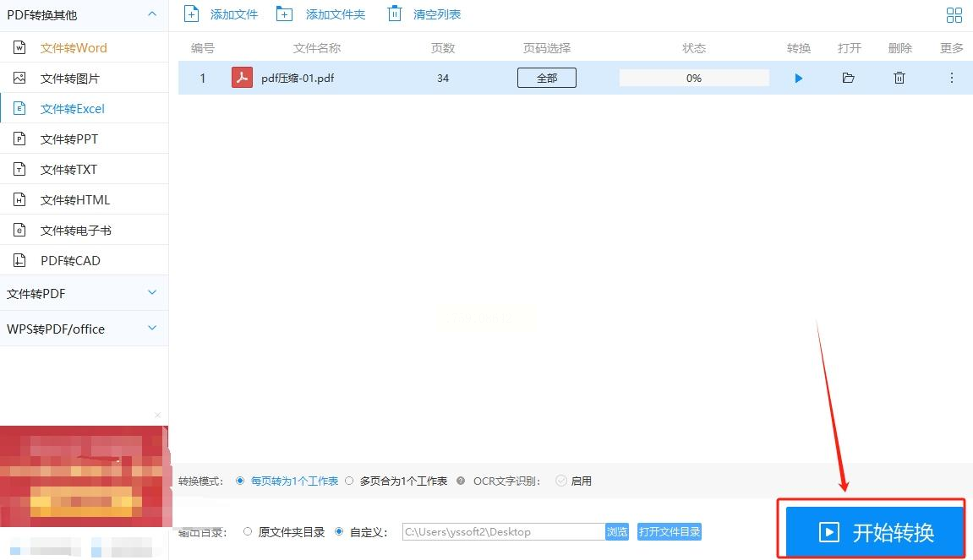The width and height of the screenshot is (973, 560).
Task: Open file folder icon in the row
Action: coord(848,79)
